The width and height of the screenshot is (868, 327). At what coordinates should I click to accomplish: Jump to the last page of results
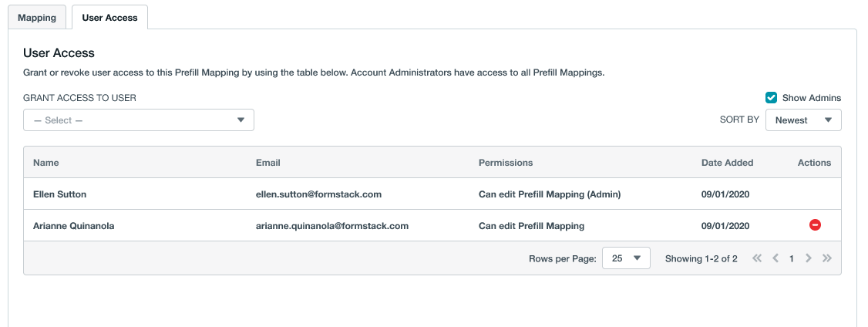pyautogui.click(x=826, y=259)
